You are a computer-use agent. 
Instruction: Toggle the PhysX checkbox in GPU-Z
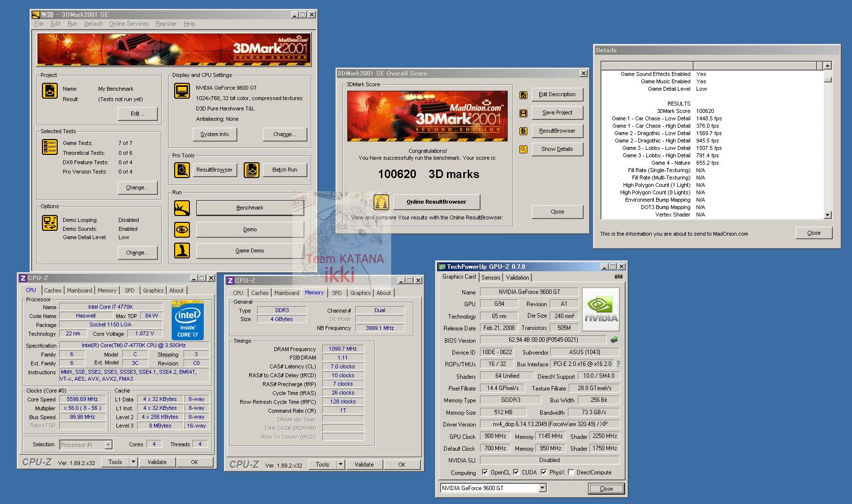[x=544, y=472]
